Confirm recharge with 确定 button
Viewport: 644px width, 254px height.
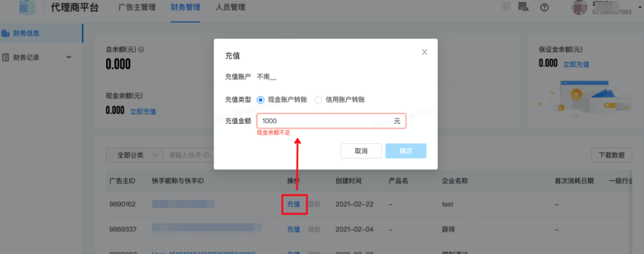coord(406,151)
